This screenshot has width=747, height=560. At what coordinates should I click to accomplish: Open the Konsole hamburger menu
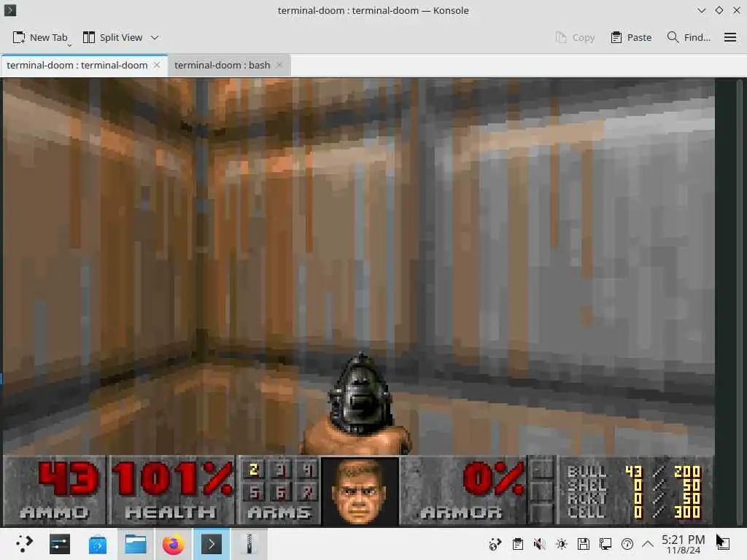(x=729, y=37)
